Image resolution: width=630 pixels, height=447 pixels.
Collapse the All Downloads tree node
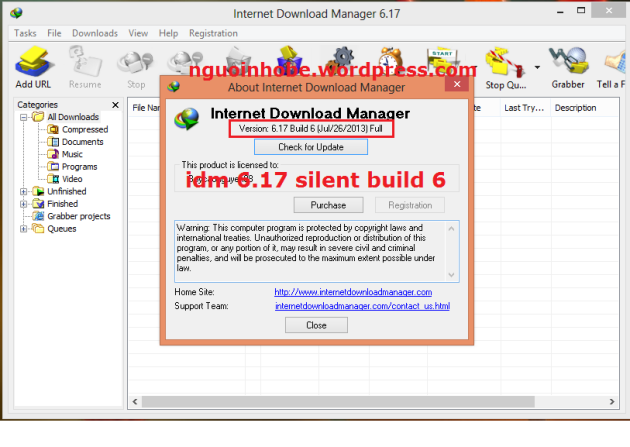pos(23,117)
